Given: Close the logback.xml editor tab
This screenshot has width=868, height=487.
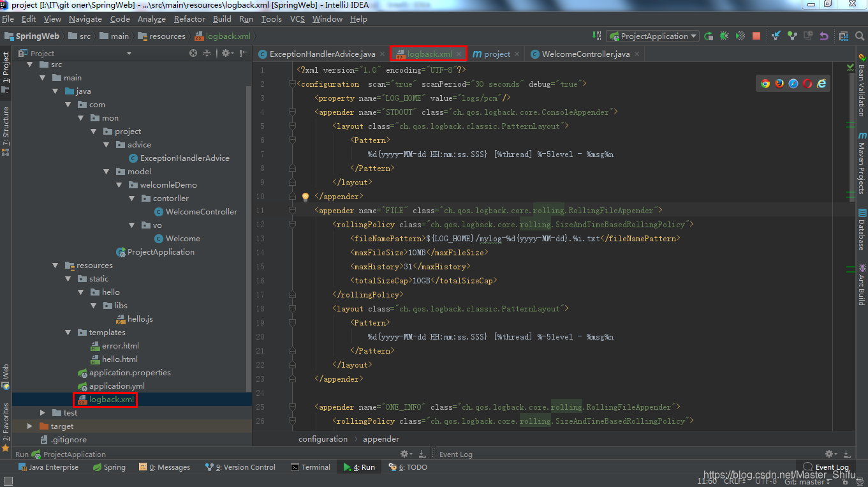Looking at the screenshot, I should point(459,54).
